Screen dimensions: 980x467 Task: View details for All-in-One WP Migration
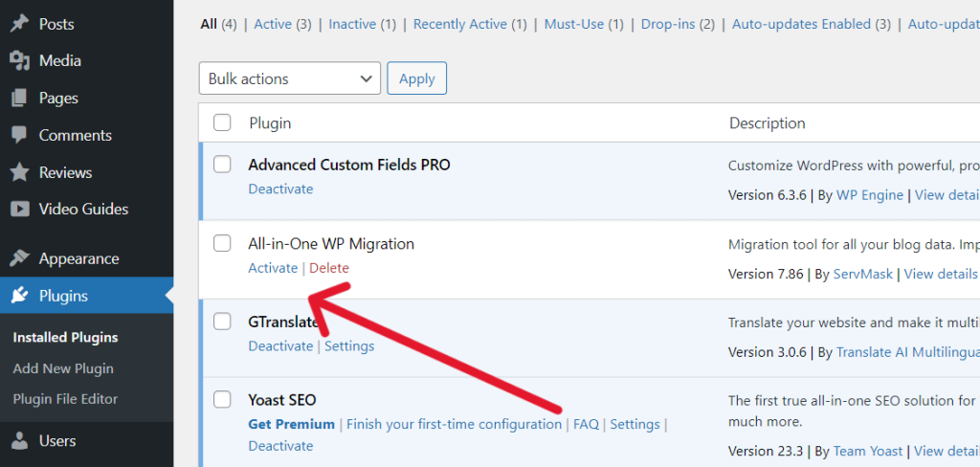[941, 273]
